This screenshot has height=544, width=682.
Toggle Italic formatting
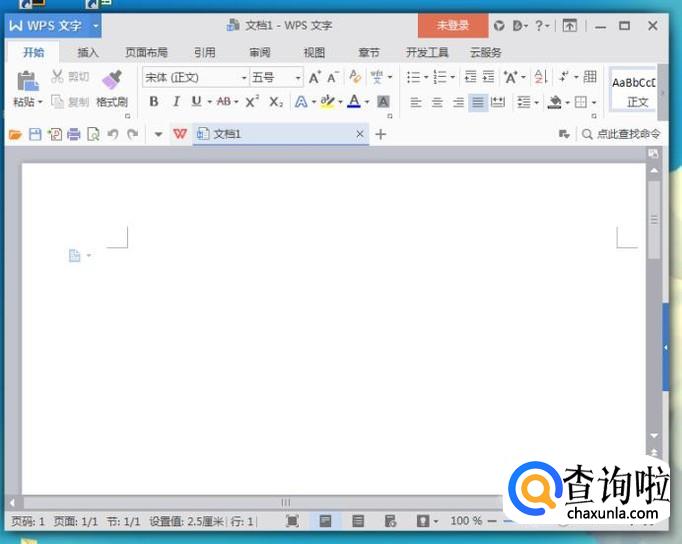[x=176, y=102]
